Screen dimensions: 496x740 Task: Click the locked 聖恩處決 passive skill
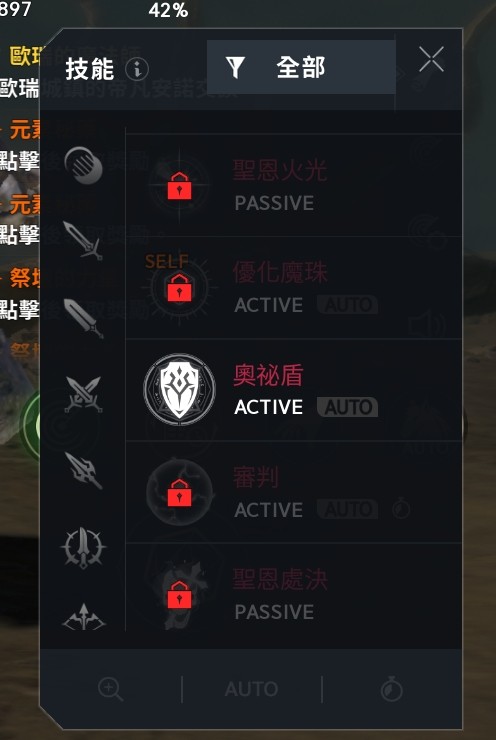click(294, 595)
